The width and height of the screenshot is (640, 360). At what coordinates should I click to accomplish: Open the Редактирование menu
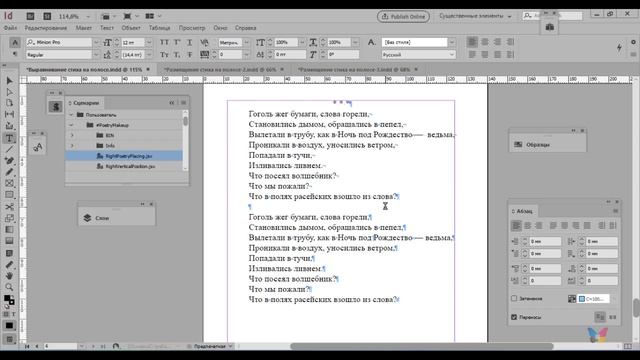click(46, 28)
